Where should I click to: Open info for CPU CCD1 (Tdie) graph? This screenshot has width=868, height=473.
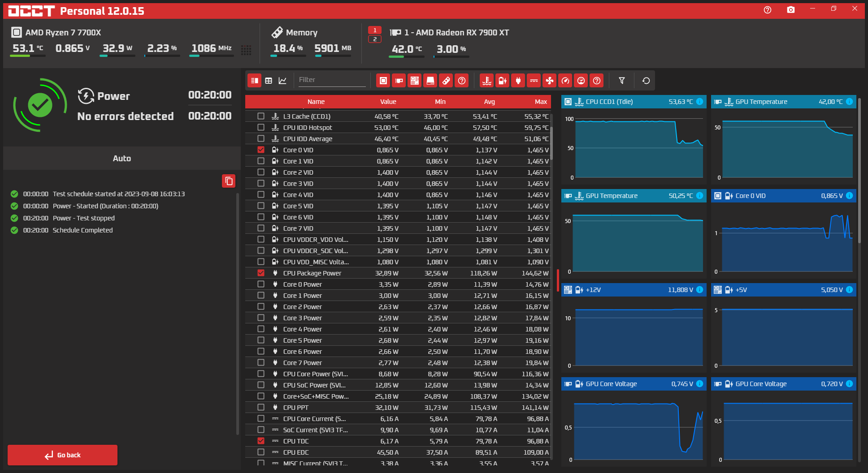[x=699, y=102]
